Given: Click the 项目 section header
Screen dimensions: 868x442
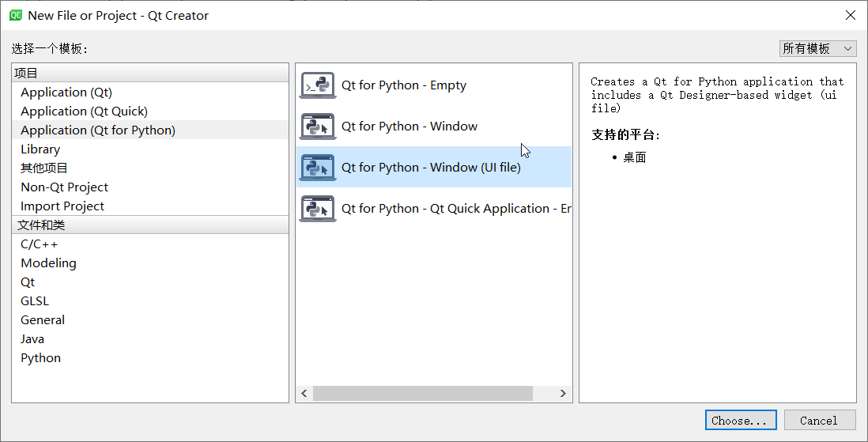Looking at the screenshot, I should pyautogui.click(x=150, y=73).
